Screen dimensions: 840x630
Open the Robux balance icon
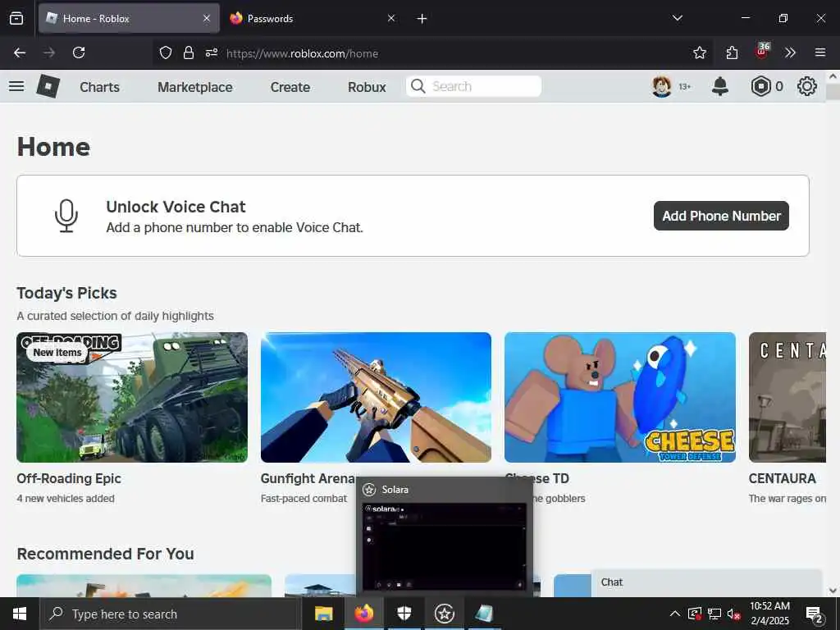point(760,86)
